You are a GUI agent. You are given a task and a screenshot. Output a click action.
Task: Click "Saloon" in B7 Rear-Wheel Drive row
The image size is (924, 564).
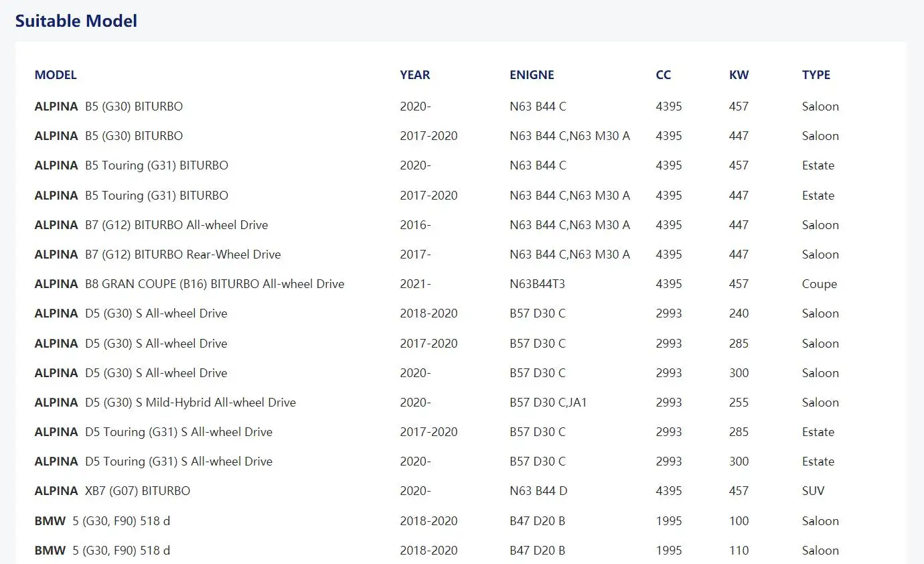click(x=820, y=255)
